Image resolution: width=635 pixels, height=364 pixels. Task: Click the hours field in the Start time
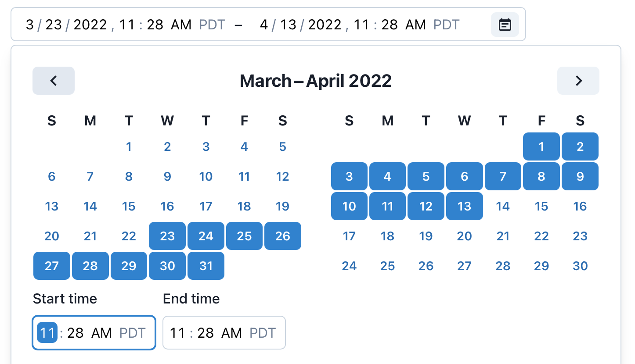click(x=47, y=333)
